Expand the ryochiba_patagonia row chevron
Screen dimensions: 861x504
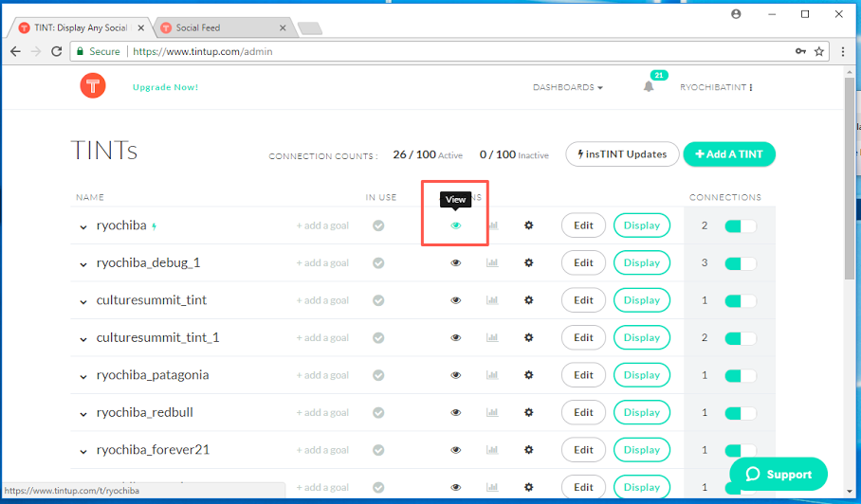(x=82, y=377)
